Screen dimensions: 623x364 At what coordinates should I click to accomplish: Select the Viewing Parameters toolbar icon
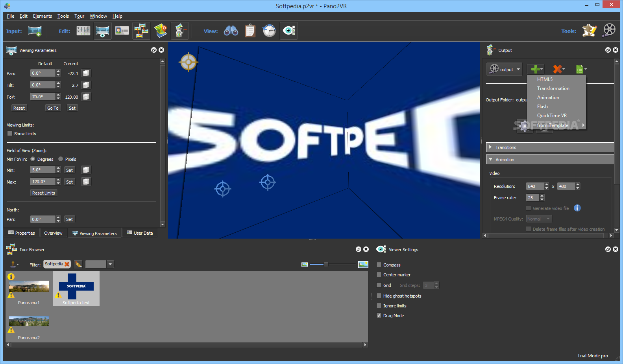pos(102,31)
